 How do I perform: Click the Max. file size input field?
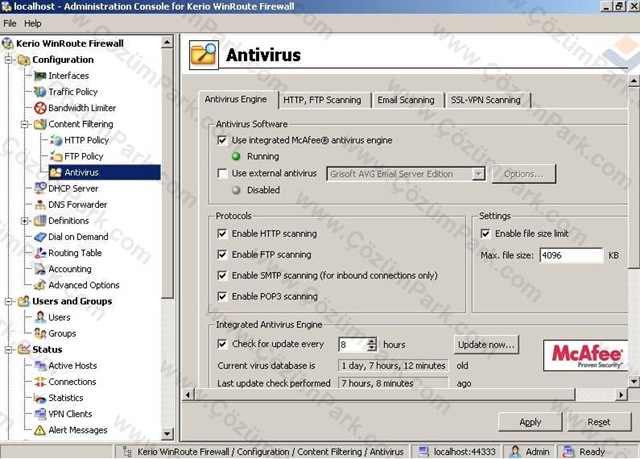pyautogui.click(x=571, y=255)
